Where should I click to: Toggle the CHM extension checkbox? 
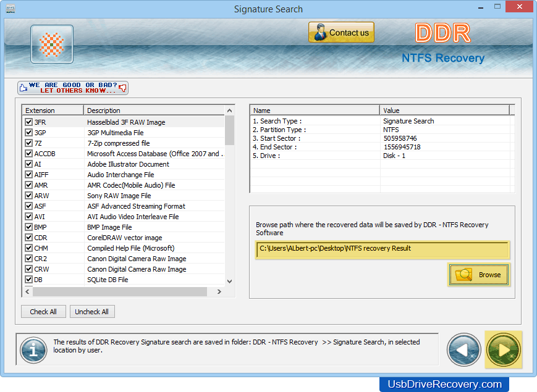pyautogui.click(x=29, y=248)
